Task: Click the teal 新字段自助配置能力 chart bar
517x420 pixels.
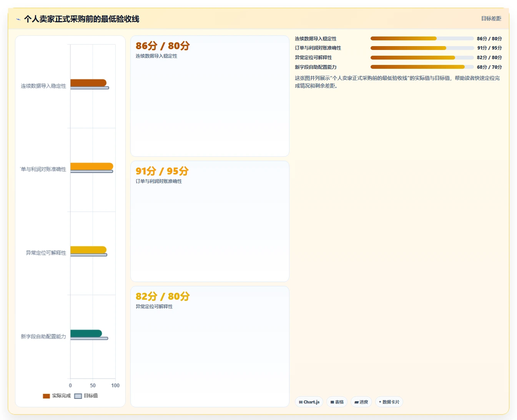Action: click(x=86, y=334)
